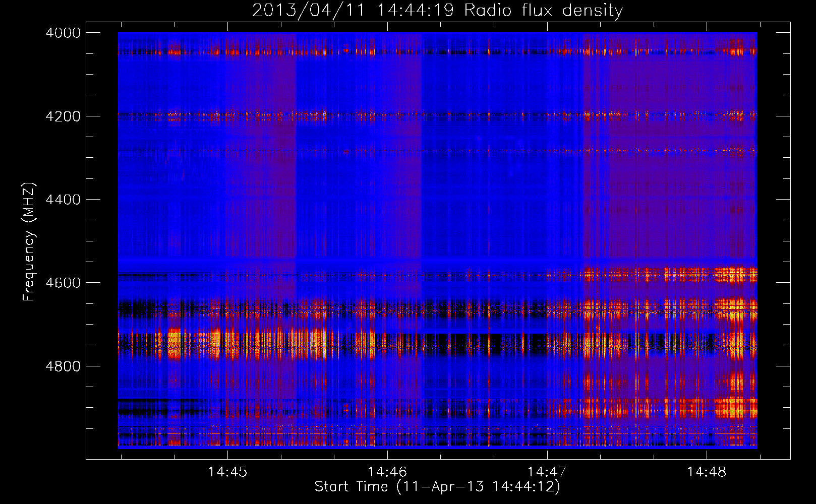The height and width of the screenshot is (504, 816).
Task: Click the 14:48 time tick label
Action: tap(707, 472)
